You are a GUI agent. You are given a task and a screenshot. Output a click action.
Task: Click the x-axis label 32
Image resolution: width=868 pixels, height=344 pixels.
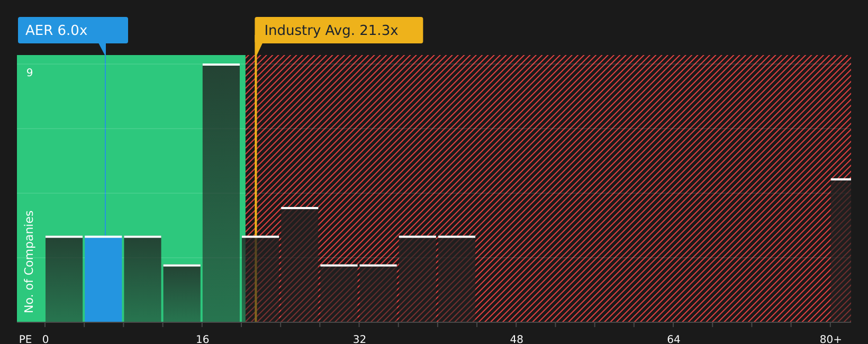pyautogui.click(x=359, y=339)
